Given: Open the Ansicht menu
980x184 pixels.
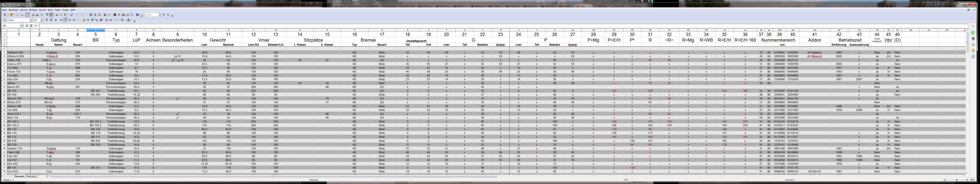Looking at the screenshot, I should [x=23, y=10].
